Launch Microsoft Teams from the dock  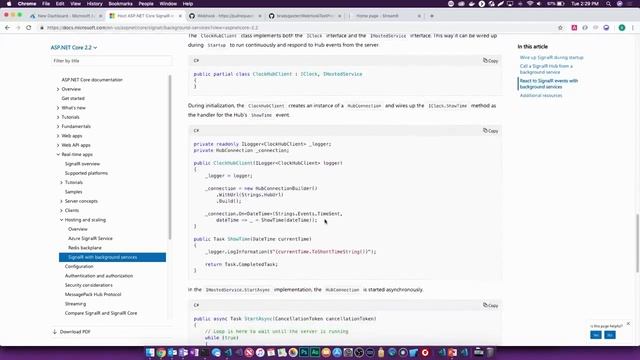(x=183, y=352)
